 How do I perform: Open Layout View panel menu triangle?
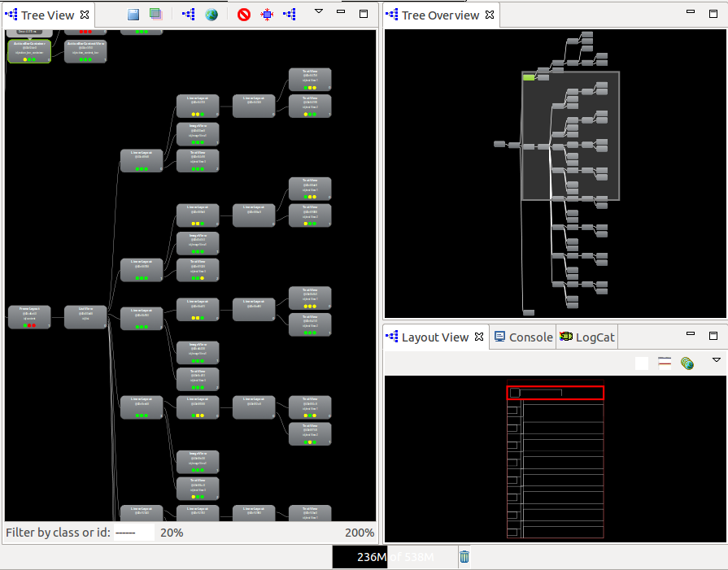[717, 359]
